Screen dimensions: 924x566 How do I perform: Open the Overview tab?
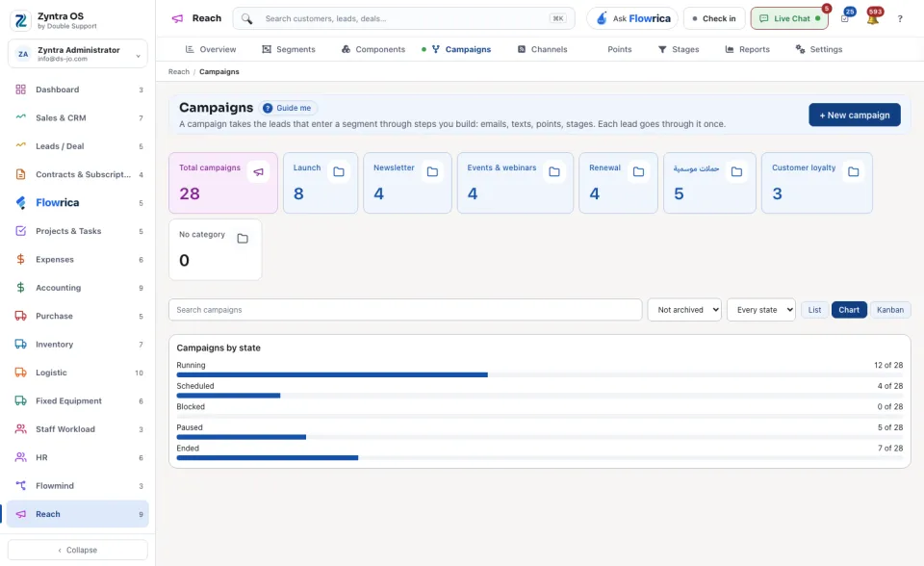(211, 49)
